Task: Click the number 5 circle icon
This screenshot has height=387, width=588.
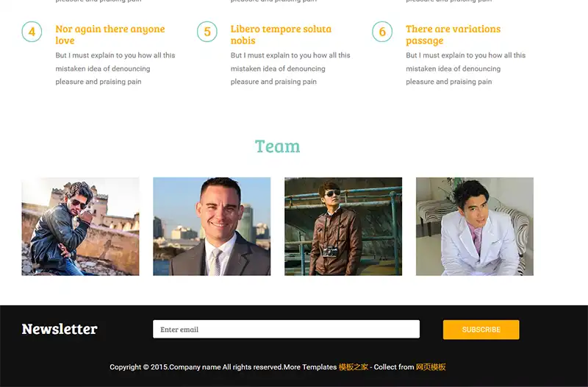Action: pyautogui.click(x=207, y=32)
